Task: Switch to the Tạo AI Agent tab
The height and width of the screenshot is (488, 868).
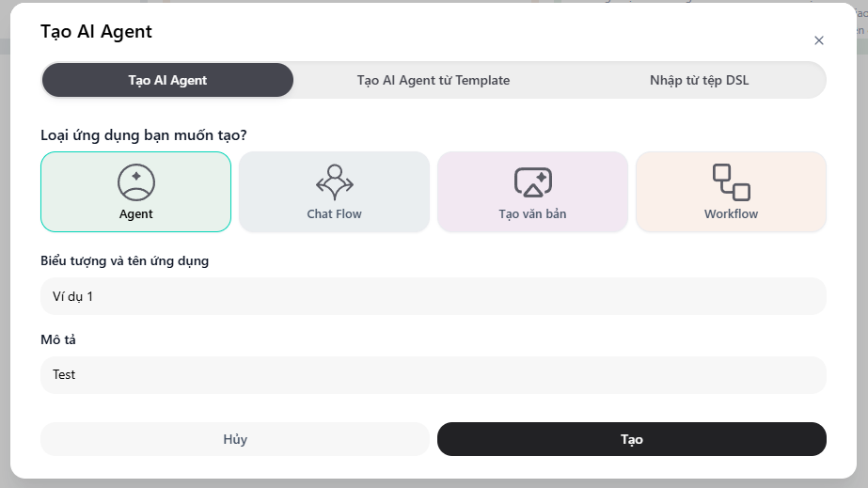Action: tap(167, 80)
